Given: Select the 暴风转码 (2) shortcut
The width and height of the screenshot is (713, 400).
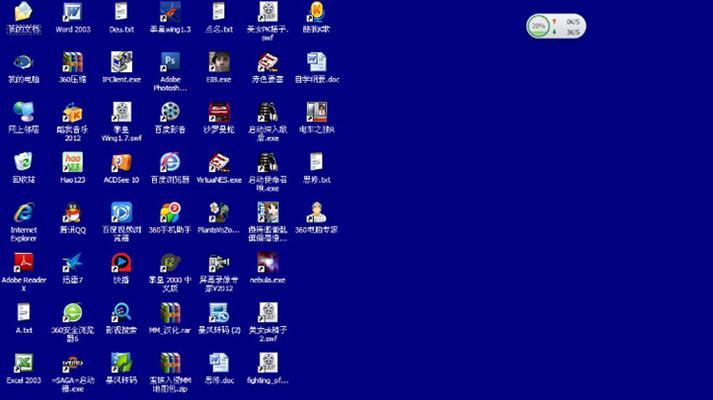Looking at the screenshot, I should 219,313.
